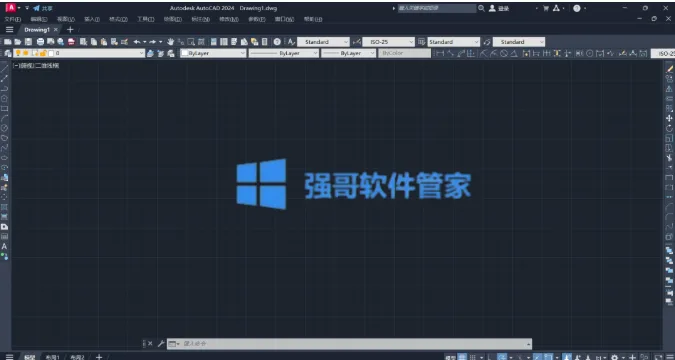The image size is (675, 360).
Task: Select the Linear dimension tool
Action: [440, 53]
